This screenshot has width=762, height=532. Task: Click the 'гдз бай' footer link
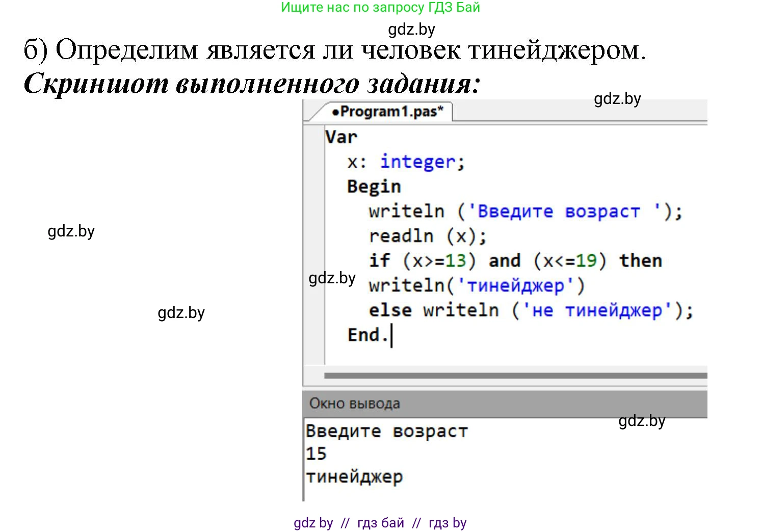[x=380, y=523]
